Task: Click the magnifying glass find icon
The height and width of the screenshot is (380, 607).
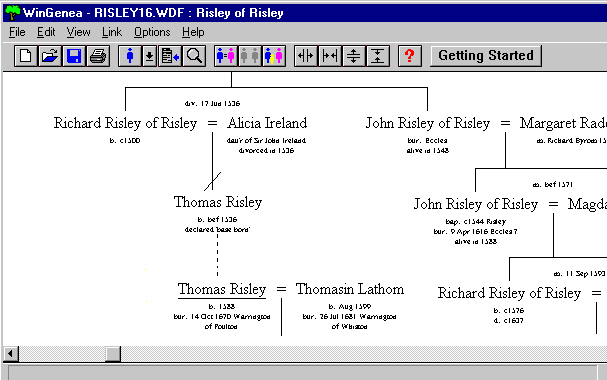Action: pos(194,56)
